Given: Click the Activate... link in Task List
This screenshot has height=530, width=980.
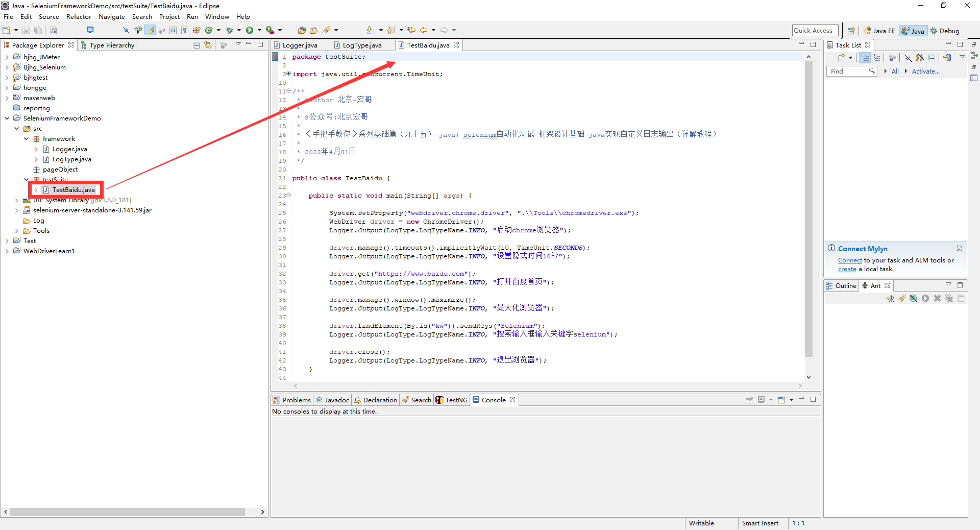Looking at the screenshot, I should click(926, 71).
